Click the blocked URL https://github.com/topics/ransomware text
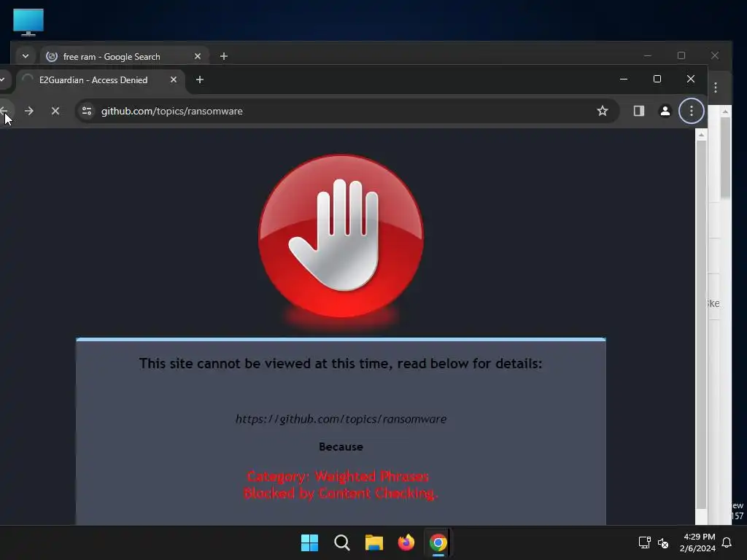This screenshot has height=560, width=747. 341,419
